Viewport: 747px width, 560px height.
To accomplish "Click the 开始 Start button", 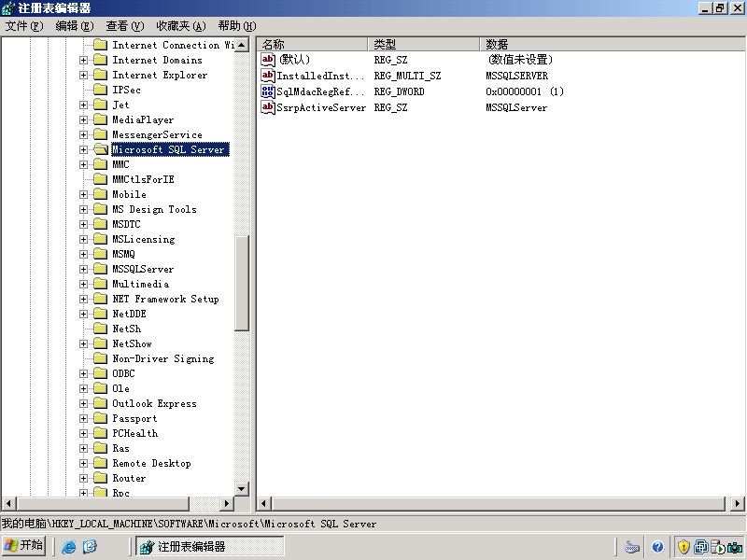I will (24, 546).
